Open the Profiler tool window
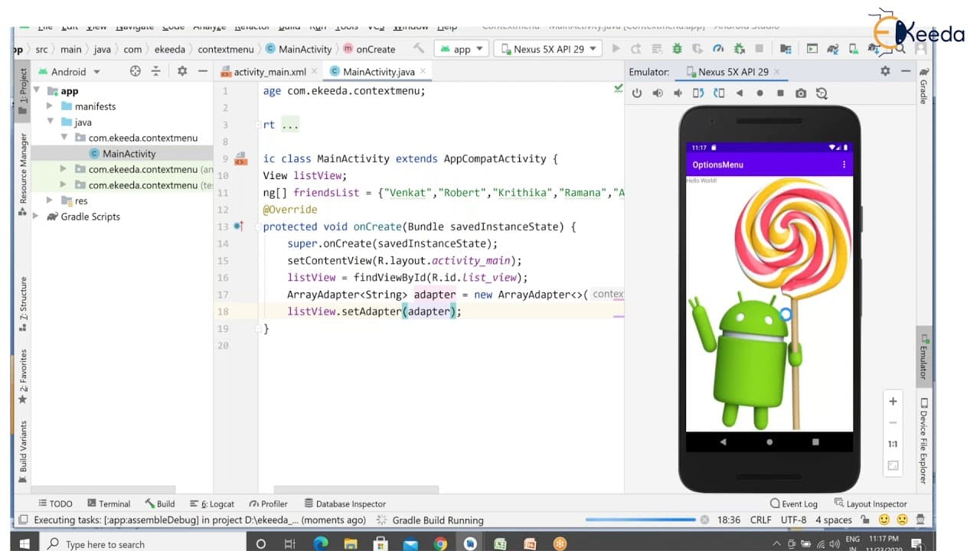This screenshot has width=980, height=551. coord(268,504)
